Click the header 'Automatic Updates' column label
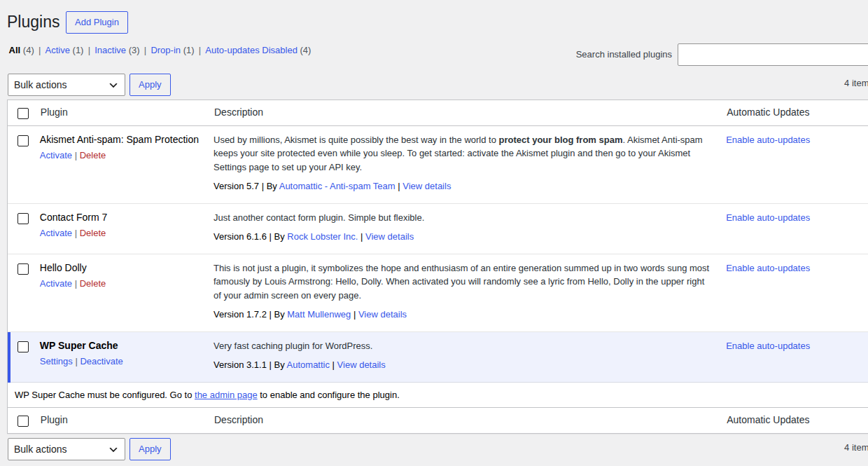Screen dimensions: 868x466 tap(768, 112)
